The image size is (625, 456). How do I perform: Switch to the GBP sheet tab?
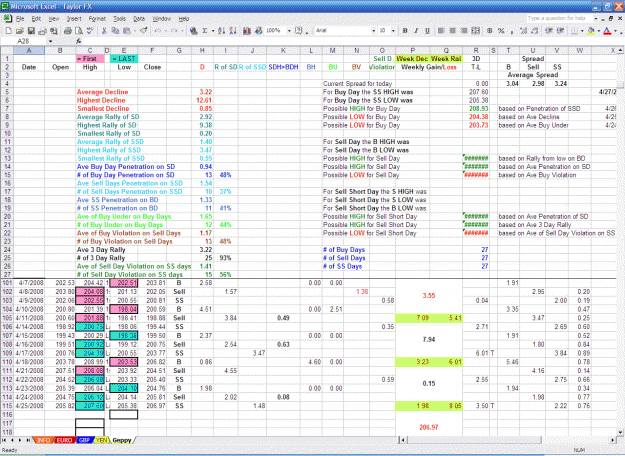coord(84,440)
